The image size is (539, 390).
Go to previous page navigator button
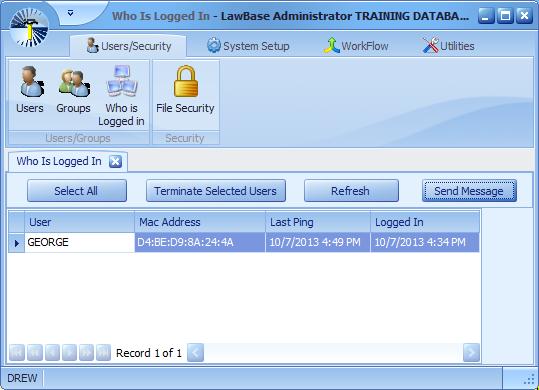[x=35, y=353]
